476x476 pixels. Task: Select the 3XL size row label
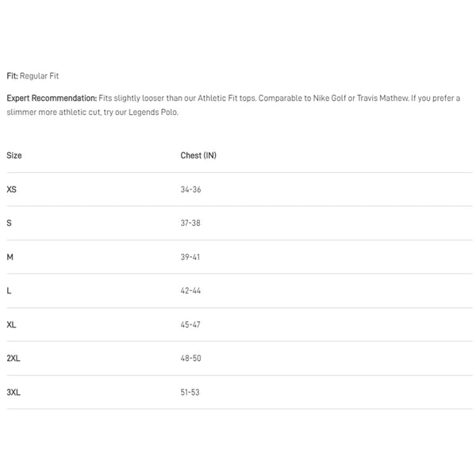point(13,392)
